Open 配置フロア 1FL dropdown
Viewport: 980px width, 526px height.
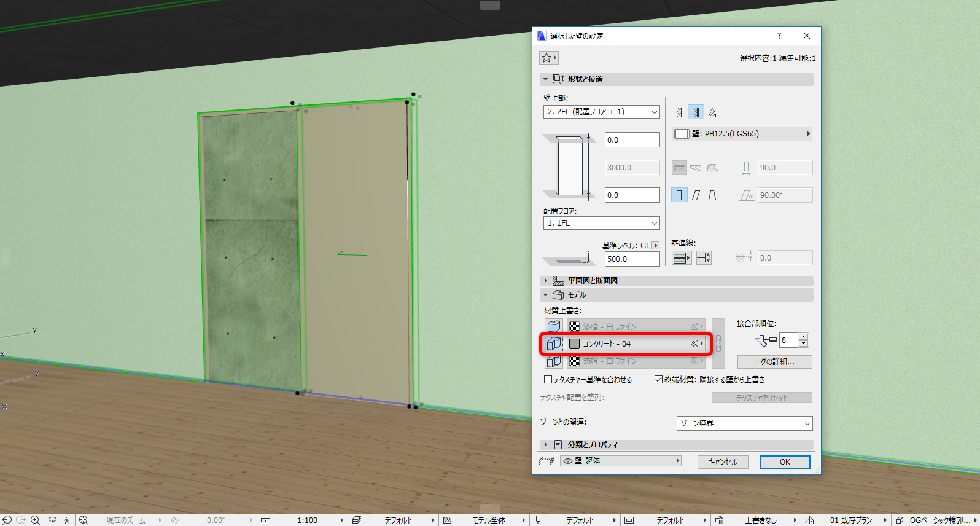(x=602, y=223)
